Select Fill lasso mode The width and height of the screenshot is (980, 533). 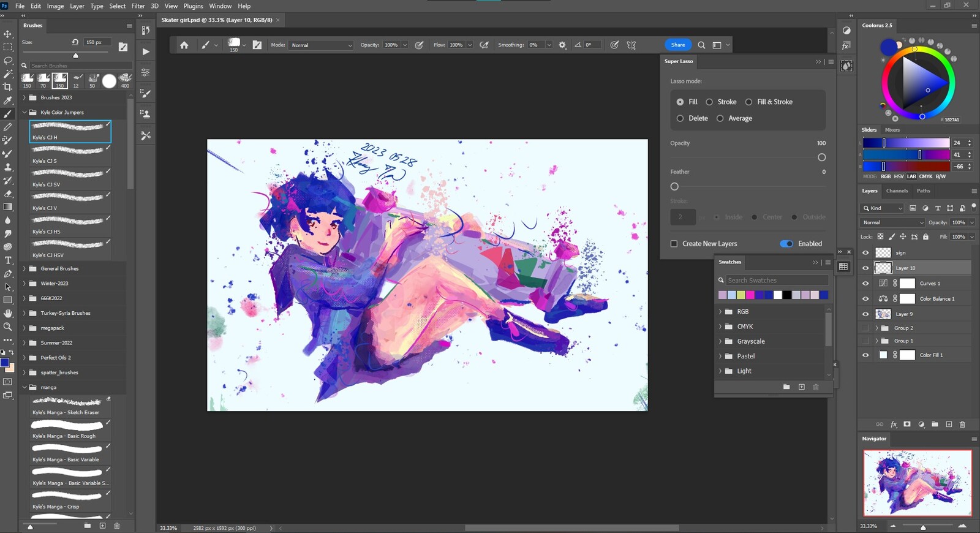pyautogui.click(x=680, y=102)
